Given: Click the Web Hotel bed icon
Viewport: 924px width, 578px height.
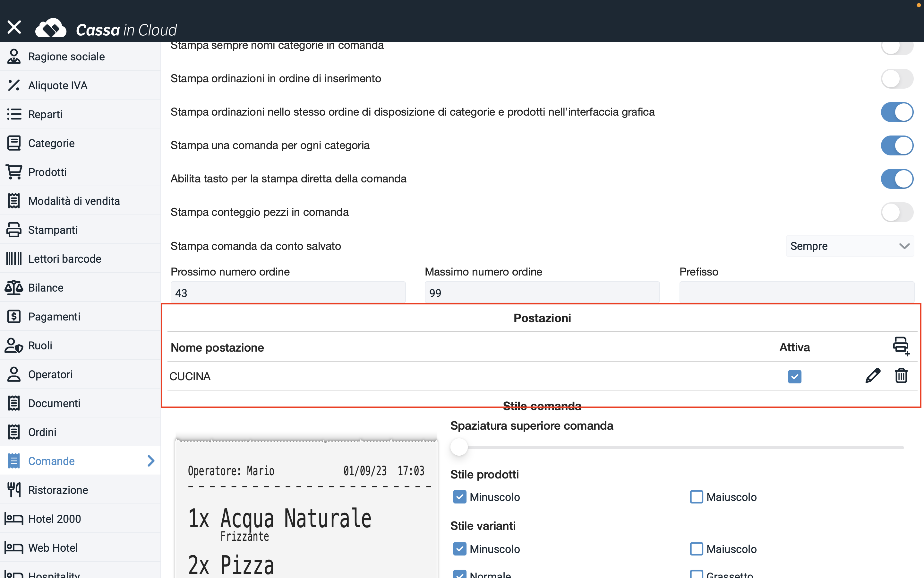Looking at the screenshot, I should (x=14, y=547).
